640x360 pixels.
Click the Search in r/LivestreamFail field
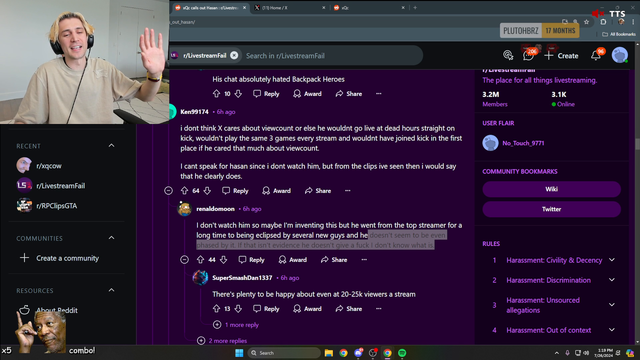[331, 56]
